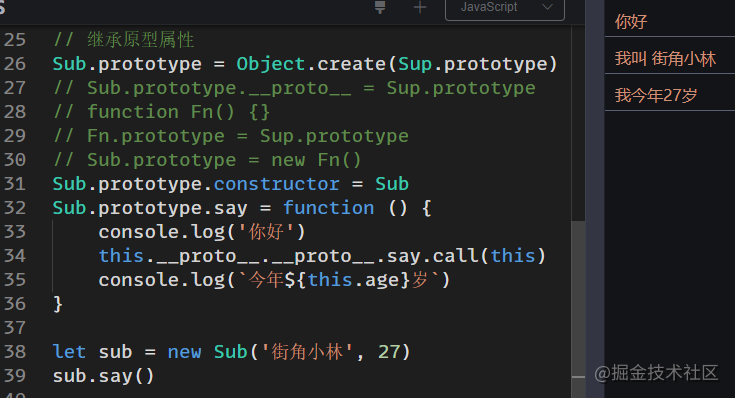
Task: Click line number 26 in the gutter
Action: click(15, 64)
